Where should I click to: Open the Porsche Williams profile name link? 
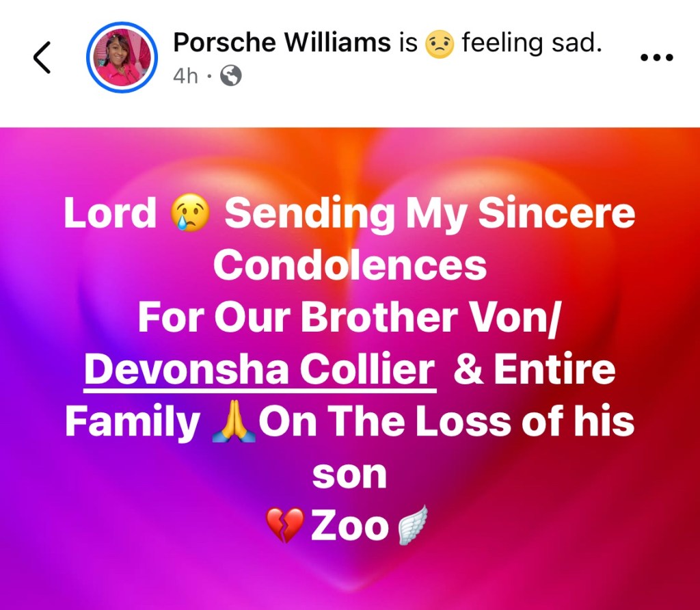click(283, 42)
